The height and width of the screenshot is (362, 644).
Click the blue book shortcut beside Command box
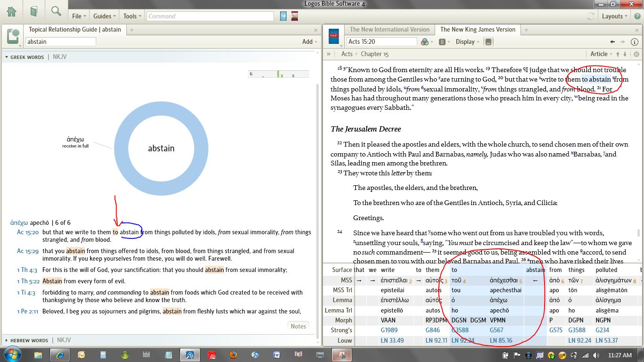[x=283, y=16]
